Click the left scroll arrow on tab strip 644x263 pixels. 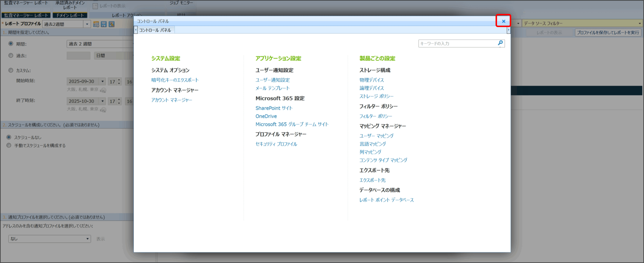pyautogui.click(x=136, y=30)
